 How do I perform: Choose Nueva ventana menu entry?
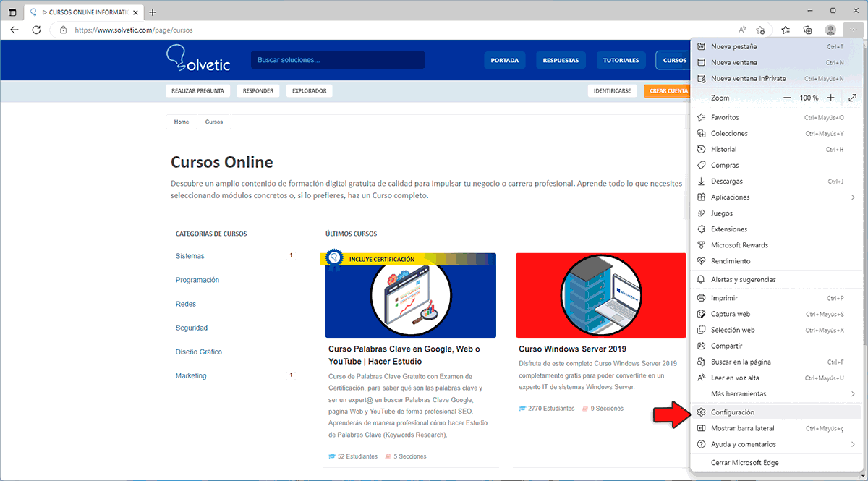click(776, 62)
